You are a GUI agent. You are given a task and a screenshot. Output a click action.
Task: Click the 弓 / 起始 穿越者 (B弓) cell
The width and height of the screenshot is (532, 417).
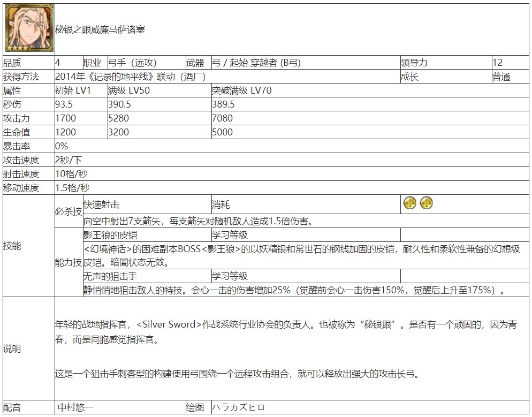pyautogui.click(x=306, y=63)
